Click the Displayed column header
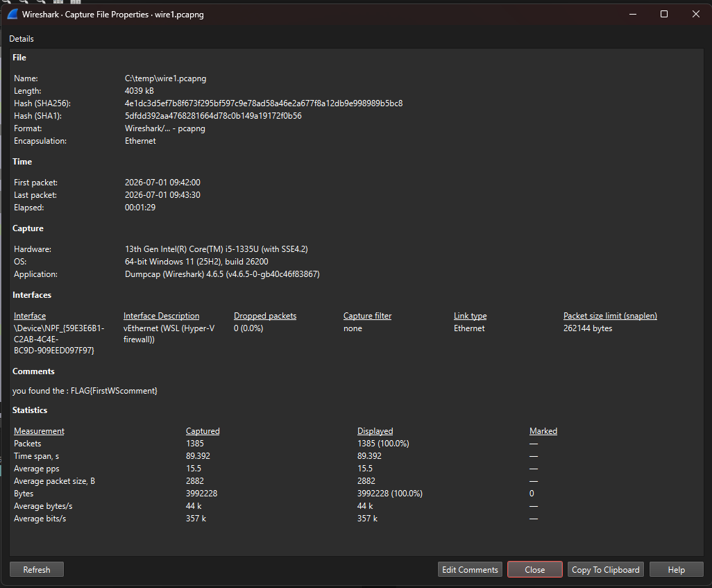The image size is (712, 588). (x=375, y=431)
